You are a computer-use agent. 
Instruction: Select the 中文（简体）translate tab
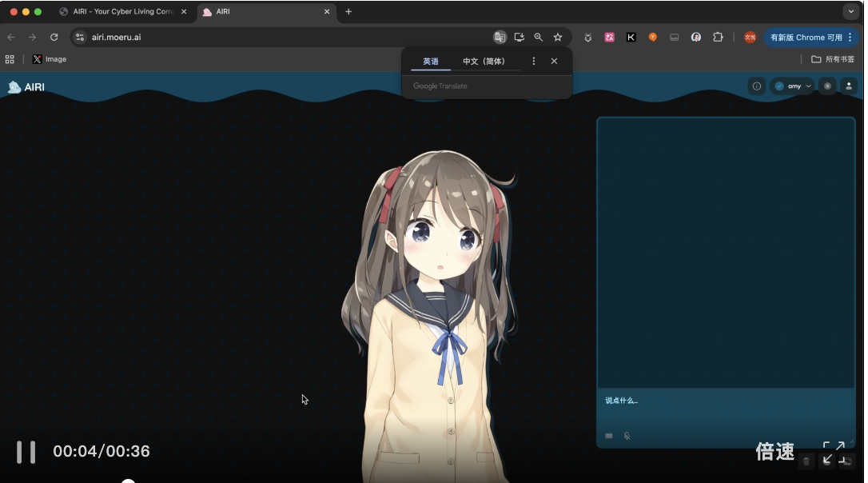(484, 62)
